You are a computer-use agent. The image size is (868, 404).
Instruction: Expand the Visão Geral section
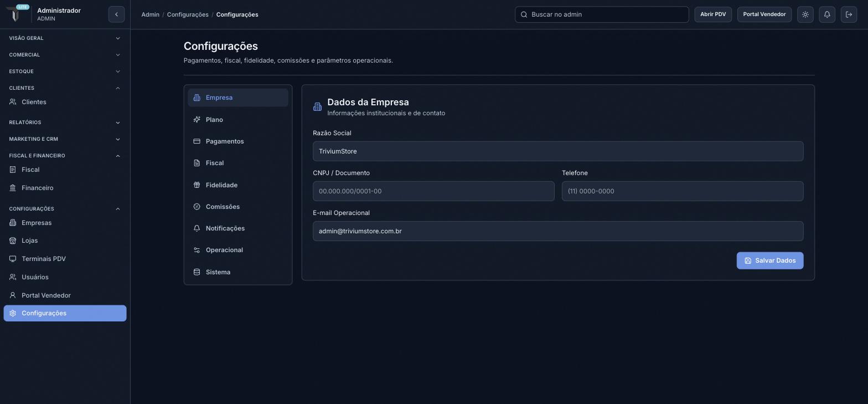point(65,38)
